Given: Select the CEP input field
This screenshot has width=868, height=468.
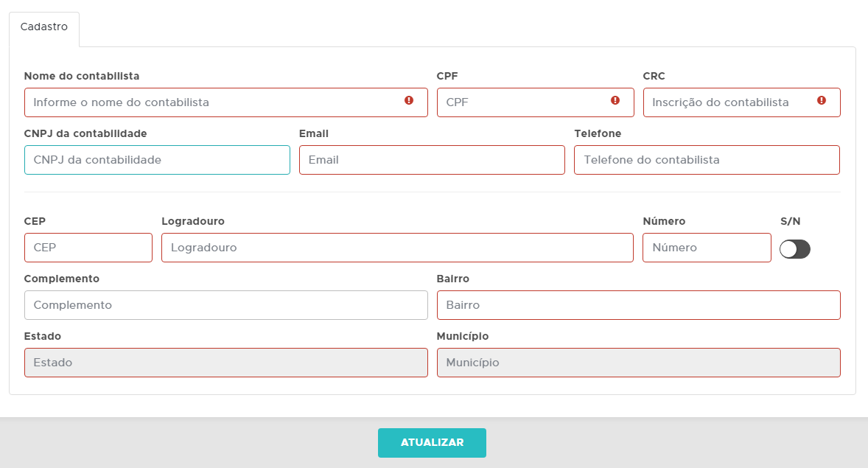Looking at the screenshot, I should pyautogui.click(x=88, y=248).
